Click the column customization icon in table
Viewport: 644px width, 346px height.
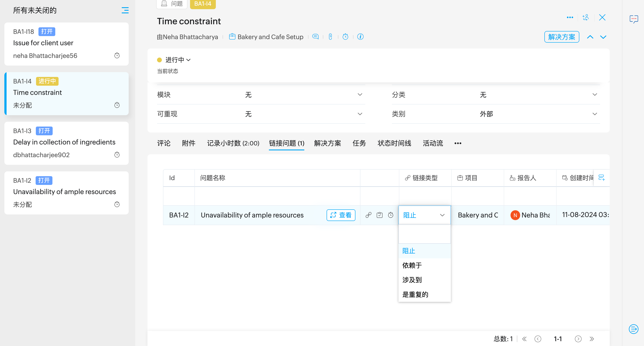point(601,178)
